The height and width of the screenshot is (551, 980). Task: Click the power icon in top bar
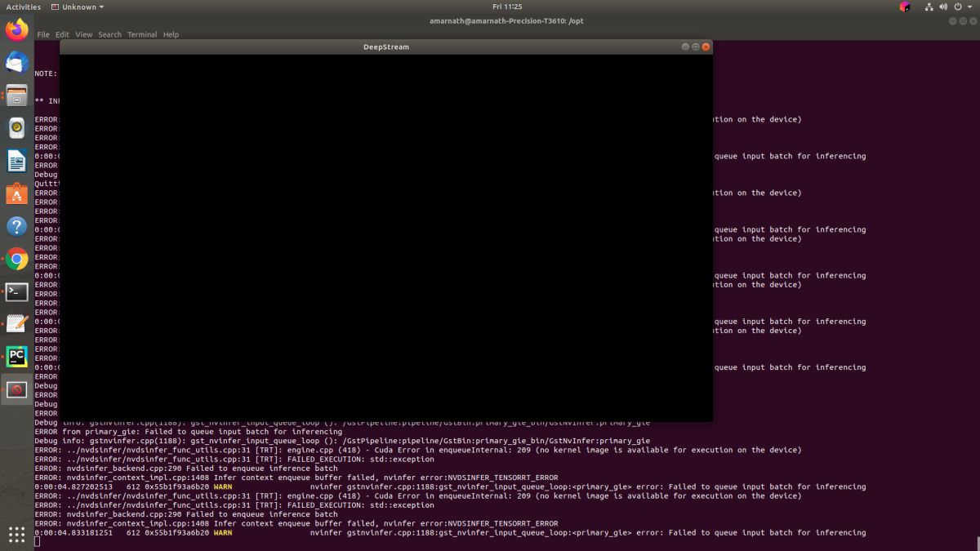[x=959, y=7]
